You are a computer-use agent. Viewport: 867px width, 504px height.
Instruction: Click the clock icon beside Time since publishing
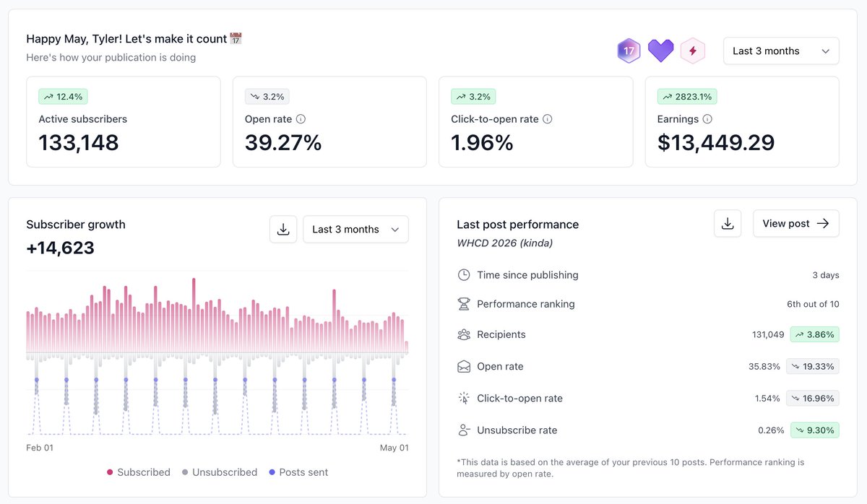464,275
